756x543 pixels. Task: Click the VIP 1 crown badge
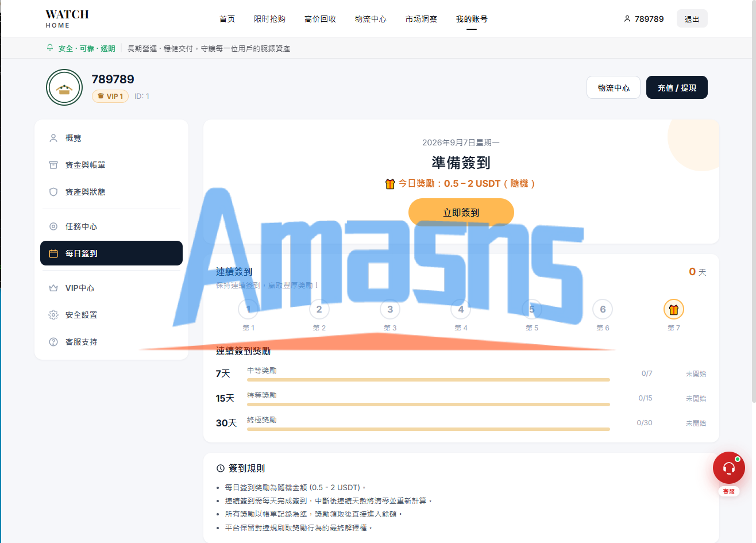pyautogui.click(x=110, y=96)
